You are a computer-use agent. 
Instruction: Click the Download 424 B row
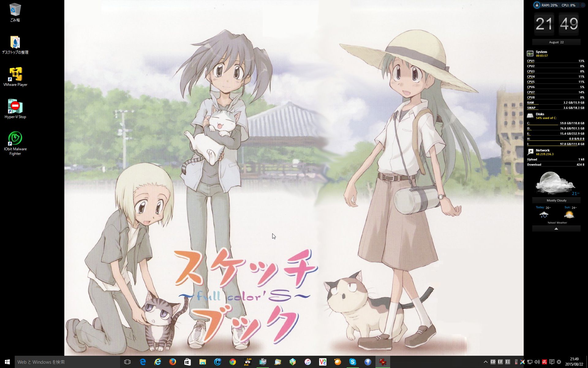click(556, 165)
